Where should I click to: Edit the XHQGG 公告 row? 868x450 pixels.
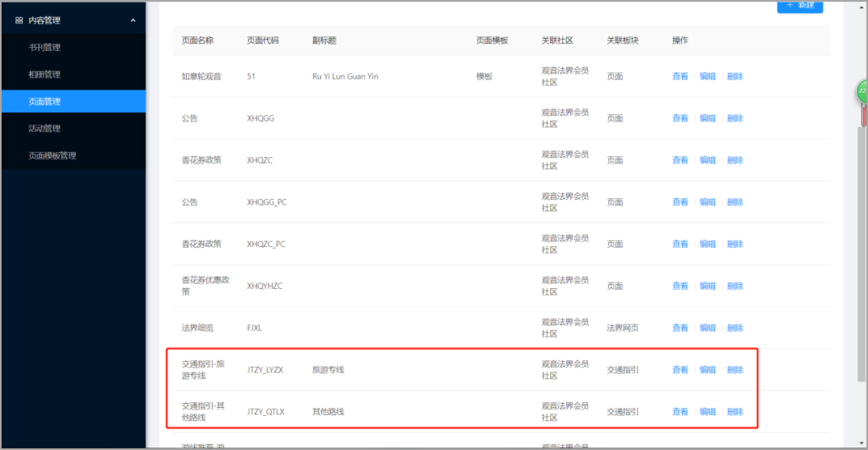708,118
